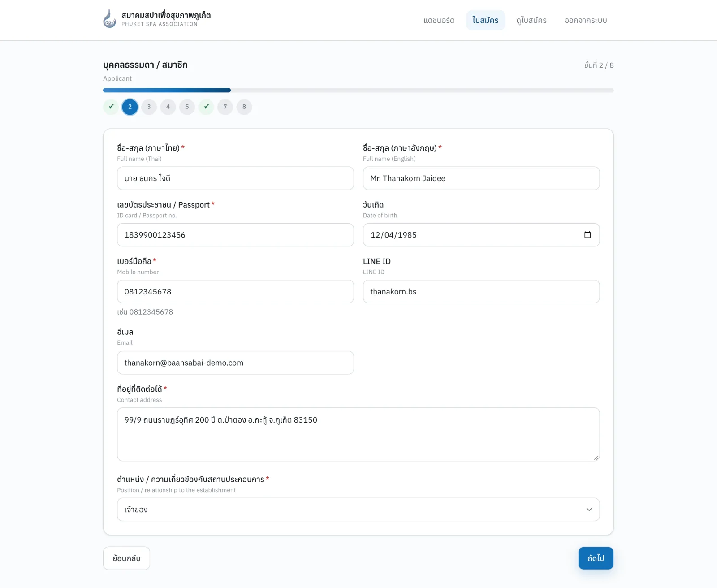Click the step progress bar
The height and width of the screenshot is (588, 717).
[358, 90]
